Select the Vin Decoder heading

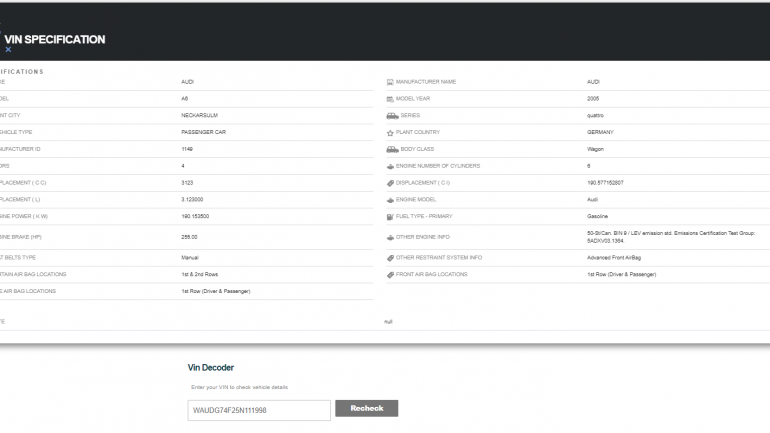211,367
